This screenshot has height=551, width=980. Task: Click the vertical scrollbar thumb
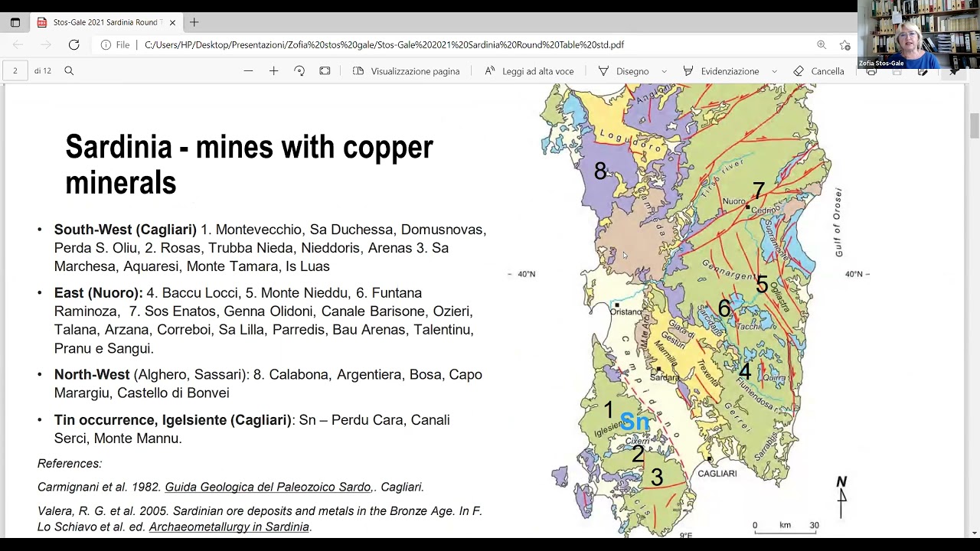pos(974,126)
